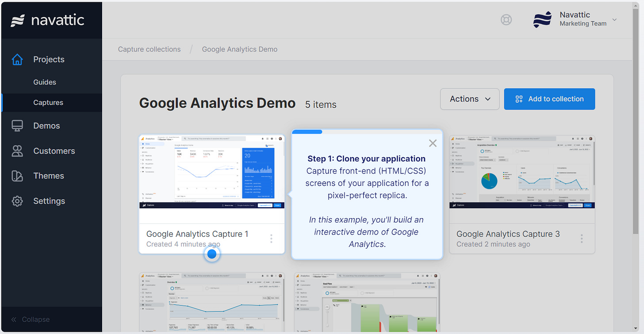Select Themes menu item
Viewport: 644px width, 334px height.
49,176
